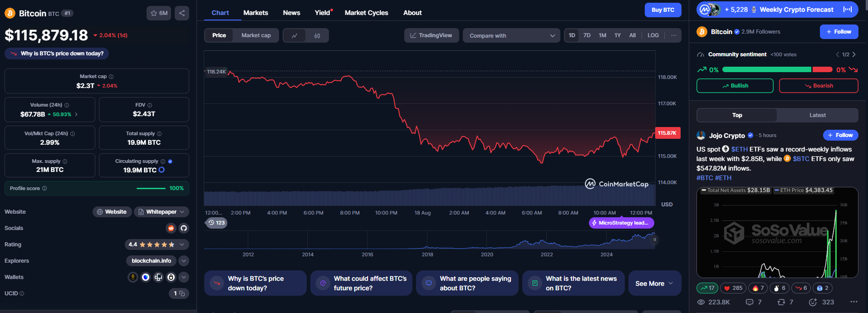Viewport: 868px width, 313px height.
Task: Open the Reddit social link icon
Action: click(171, 228)
